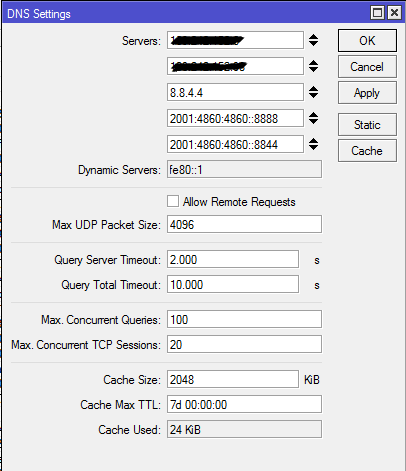
Task: Click the 8.8.4.4 server field
Action: pos(235,92)
